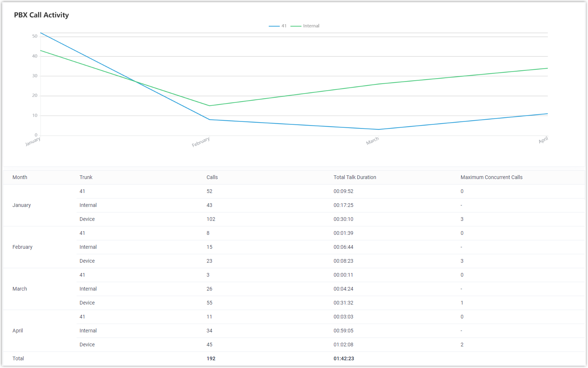Select the January month cell in the table

pos(22,205)
